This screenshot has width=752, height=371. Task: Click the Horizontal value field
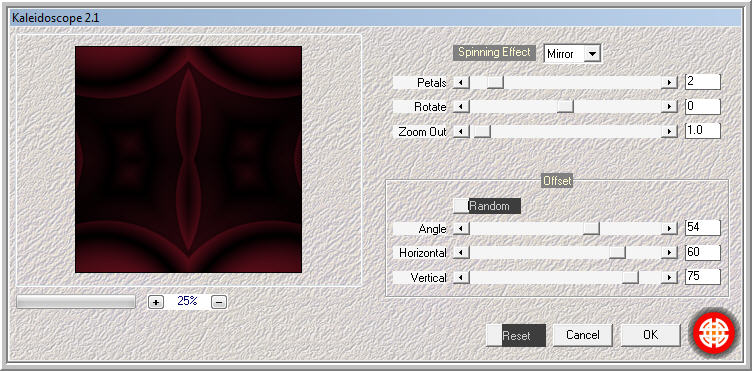(703, 252)
